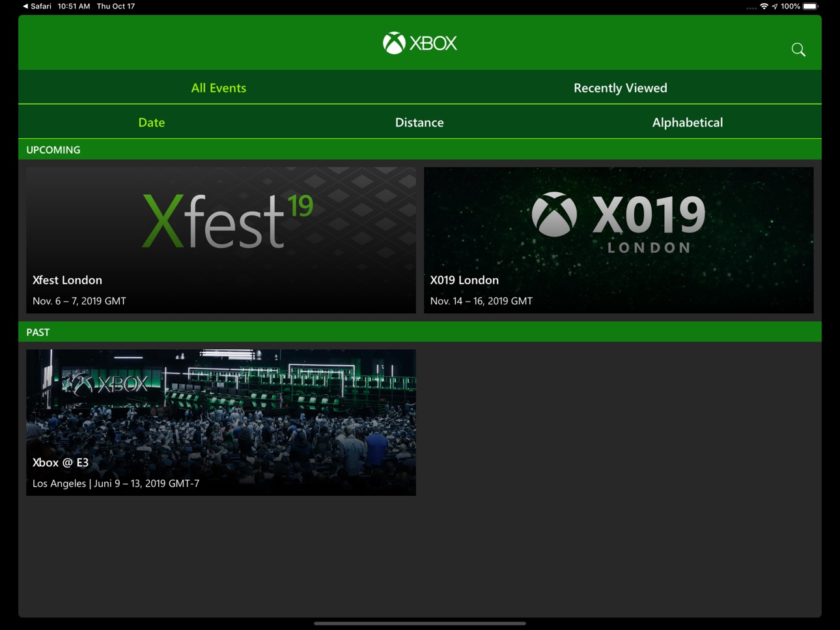Screen dimensions: 840x630
Task: Sort events Alphabetical
Action: click(x=688, y=122)
